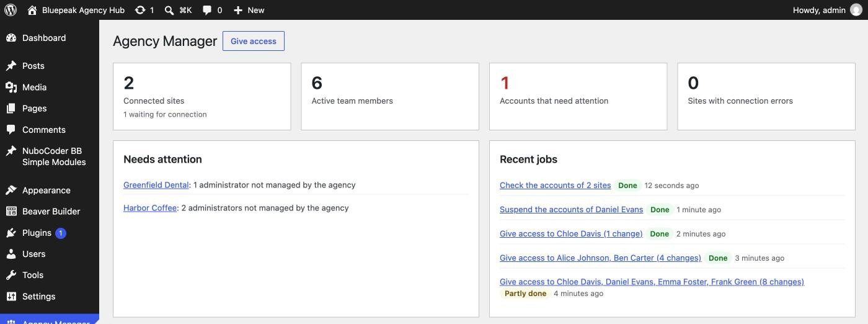Image resolution: width=868 pixels, height=324 pixels.
Task: Open Beaver Builder from the sidebar
Action: pyautogui.click(x=50, y=211)
